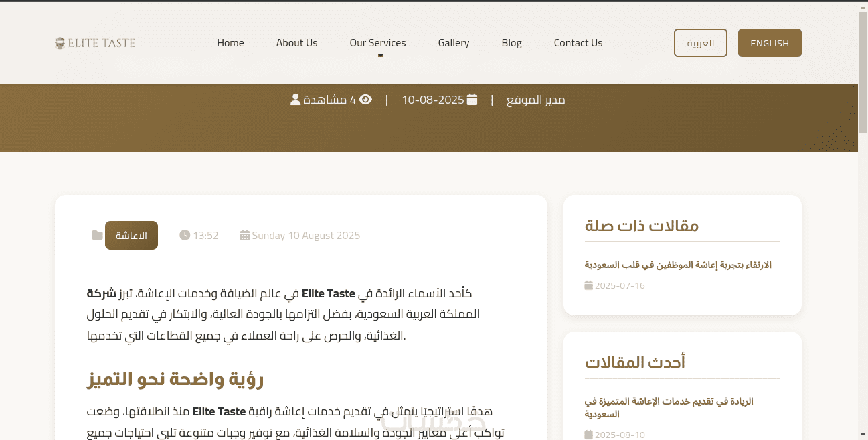Switch language to ENGLISH
This screenshot has height=440, width=868.
point(770,43)
